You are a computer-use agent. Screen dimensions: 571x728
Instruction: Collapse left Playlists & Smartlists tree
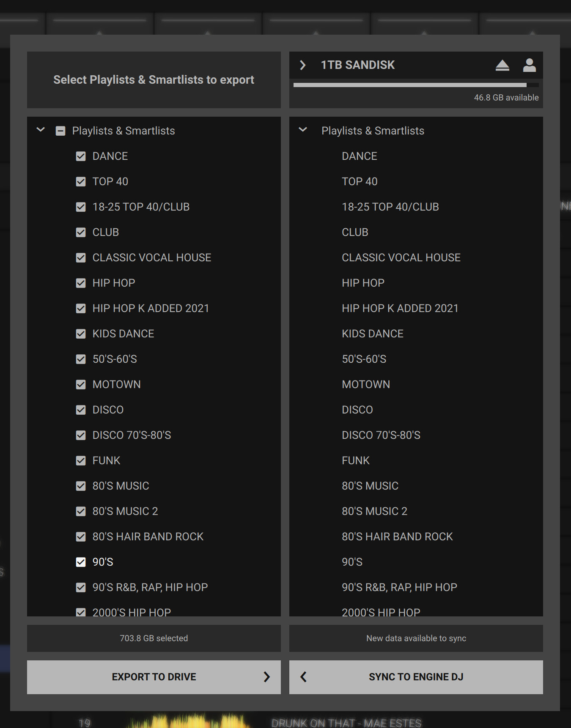pos(41,130)
